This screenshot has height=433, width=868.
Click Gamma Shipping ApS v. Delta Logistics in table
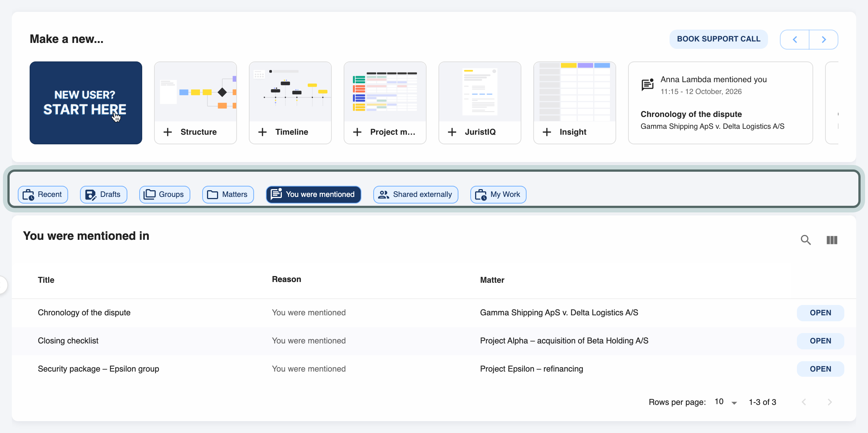pyautogui.click(x=559, y=313)
